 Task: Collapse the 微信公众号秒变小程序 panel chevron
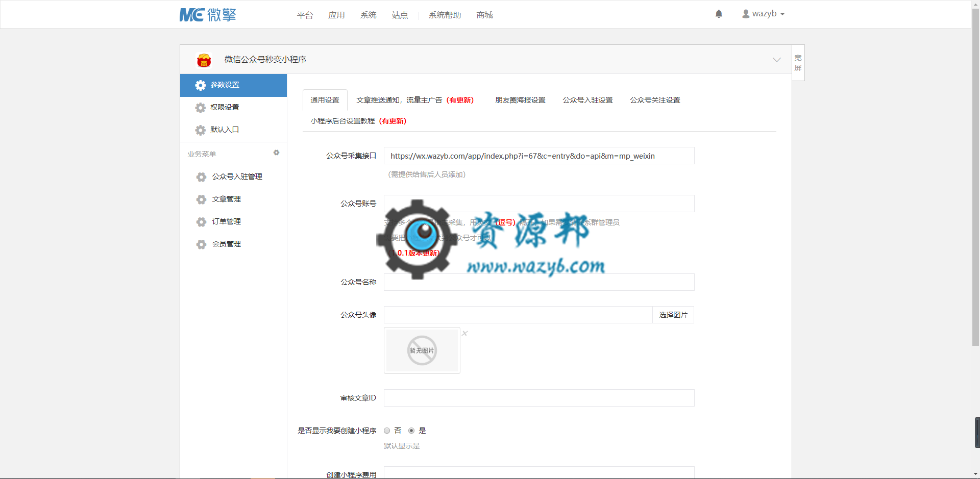[776, 60]
